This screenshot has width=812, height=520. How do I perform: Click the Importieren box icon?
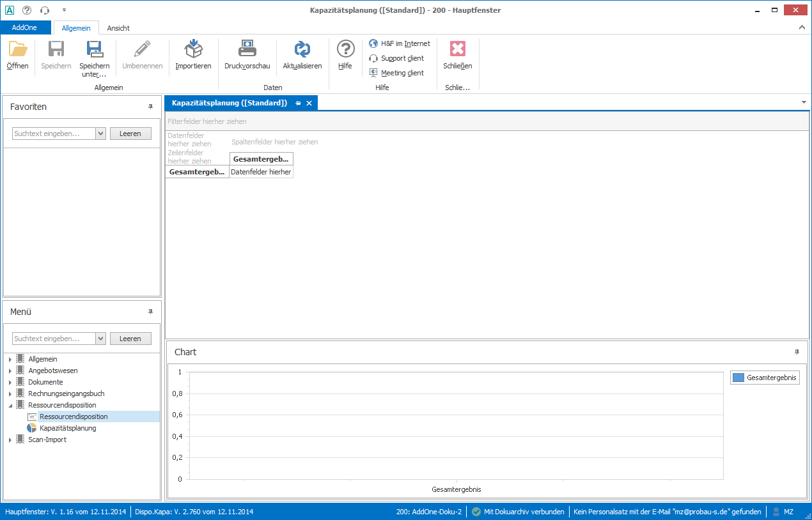click(193, 50)
